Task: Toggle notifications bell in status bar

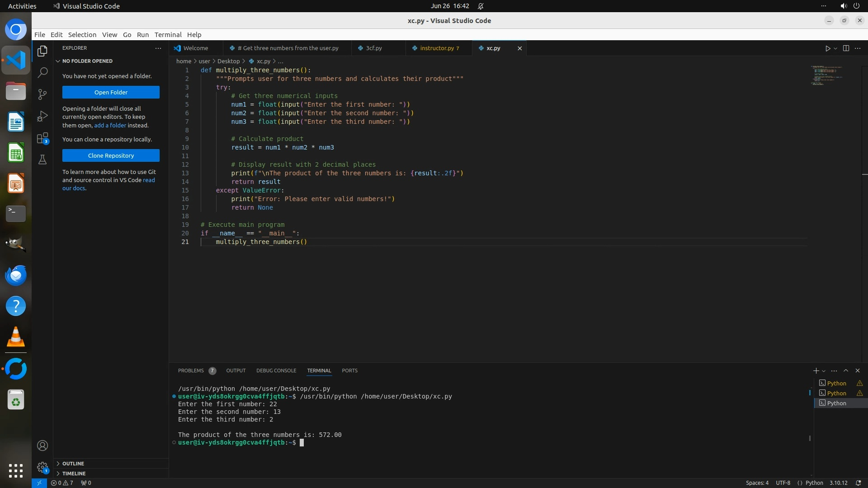Action: [x=858, y=483]
